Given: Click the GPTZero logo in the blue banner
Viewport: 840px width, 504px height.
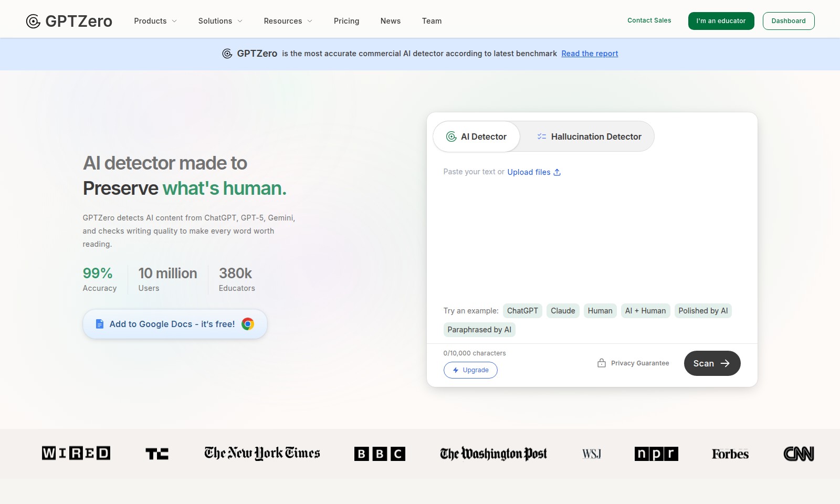Looking at the screenshot, I should (250, 54).
